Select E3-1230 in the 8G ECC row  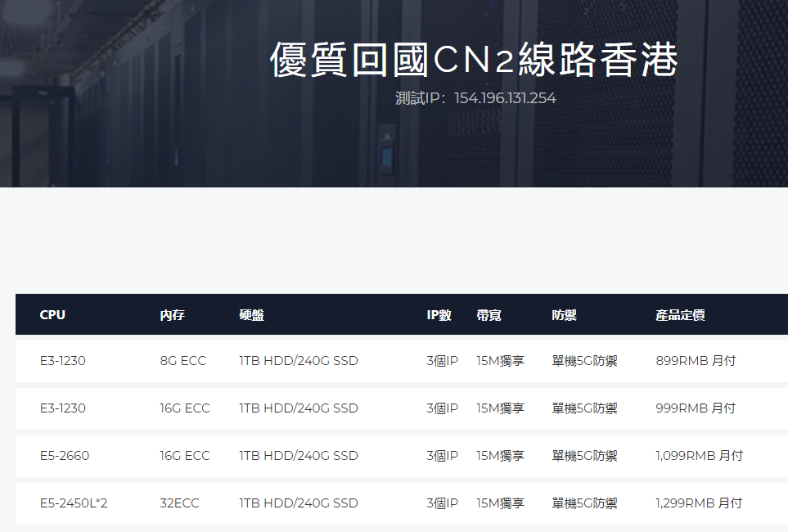(63, 361)
